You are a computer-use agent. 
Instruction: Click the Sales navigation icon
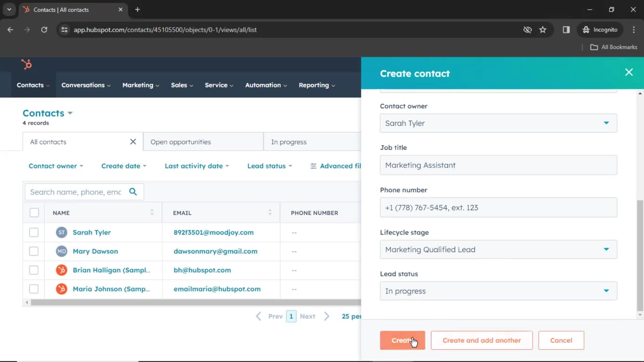[x=179, y=85]
